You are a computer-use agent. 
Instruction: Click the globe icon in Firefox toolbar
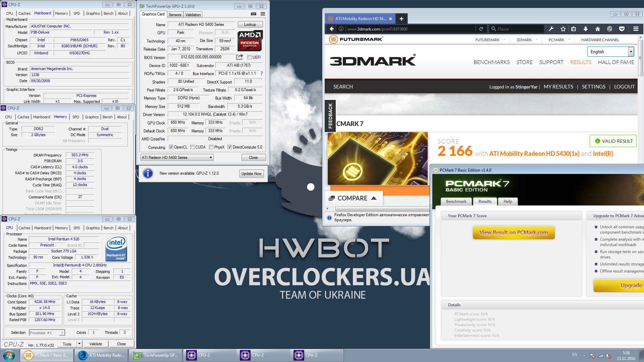pyautogui.click(x=610, y=29)
